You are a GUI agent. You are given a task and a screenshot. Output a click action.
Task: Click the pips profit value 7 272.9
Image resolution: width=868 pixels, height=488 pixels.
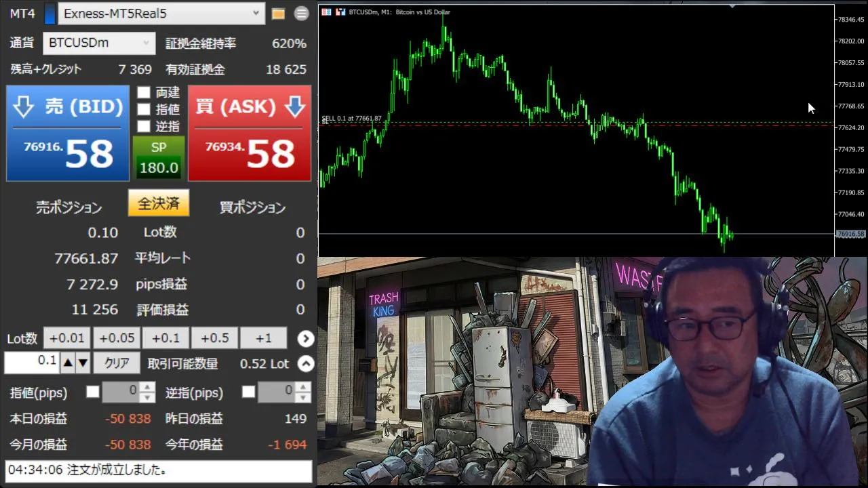(x=92, y=284)
